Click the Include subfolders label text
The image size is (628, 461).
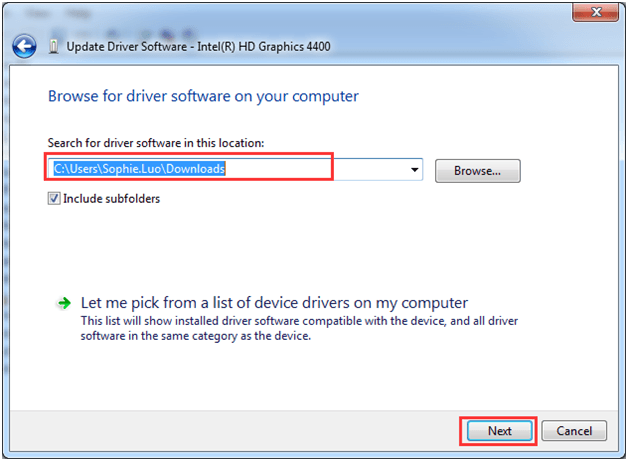(x=111, y=199)
